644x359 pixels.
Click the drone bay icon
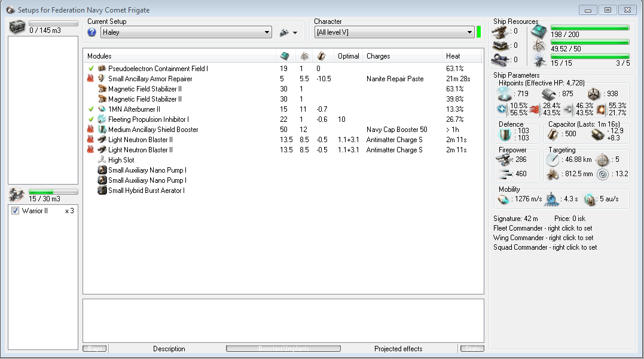[17, 195]
